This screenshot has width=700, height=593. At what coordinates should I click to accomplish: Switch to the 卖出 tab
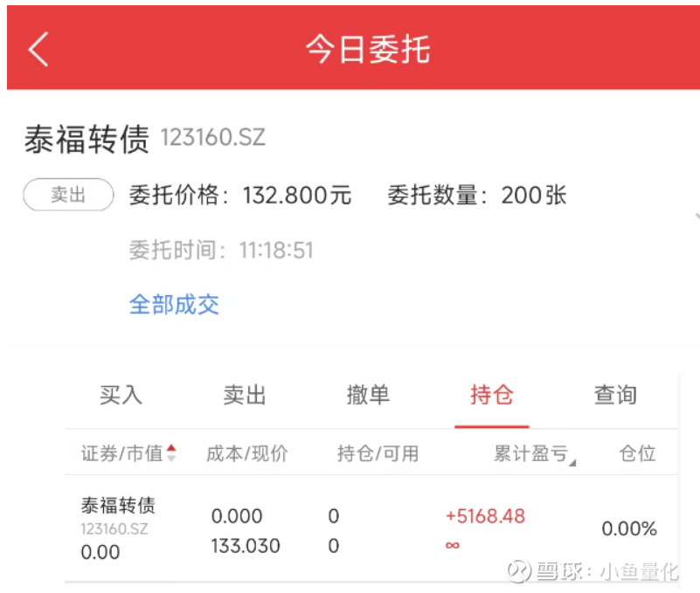245,395
